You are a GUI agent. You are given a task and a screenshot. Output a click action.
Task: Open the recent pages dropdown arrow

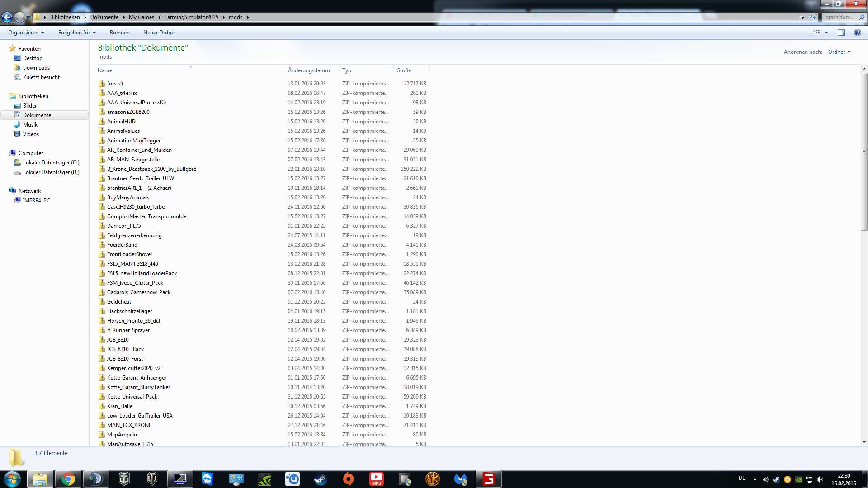tap(28, 18)
